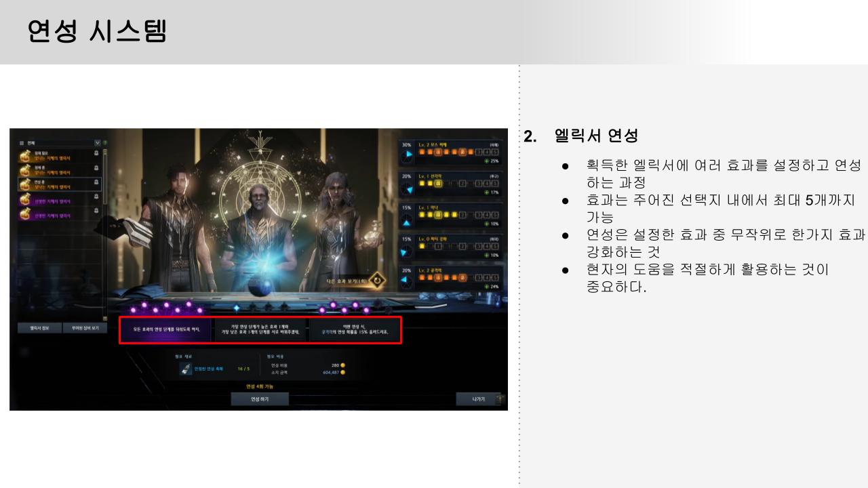Toggle lock icon on third elixir row
The image size is (868, 488).
[x=96, y=182]
